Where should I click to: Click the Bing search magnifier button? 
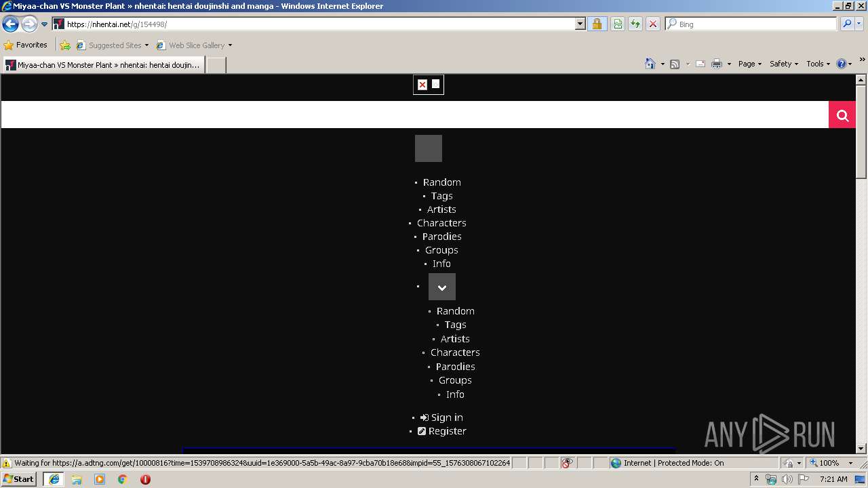[847, 24]
